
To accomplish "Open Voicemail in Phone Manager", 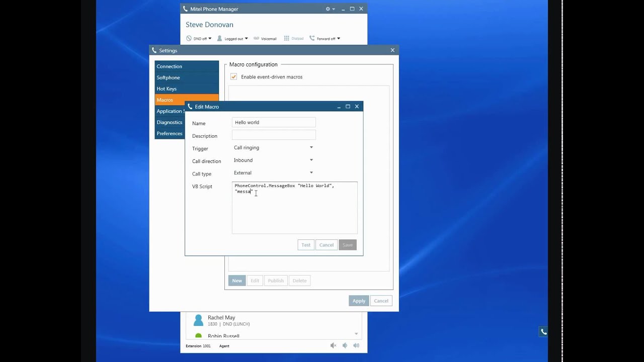I will [x=265, y=38].
